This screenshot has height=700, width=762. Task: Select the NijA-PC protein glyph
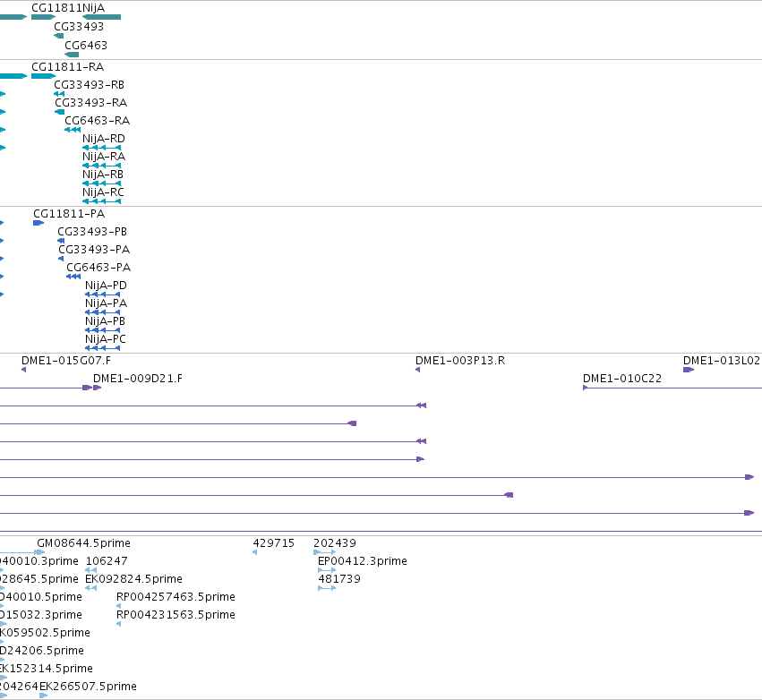pyautogui.click(x=103, y=348)
